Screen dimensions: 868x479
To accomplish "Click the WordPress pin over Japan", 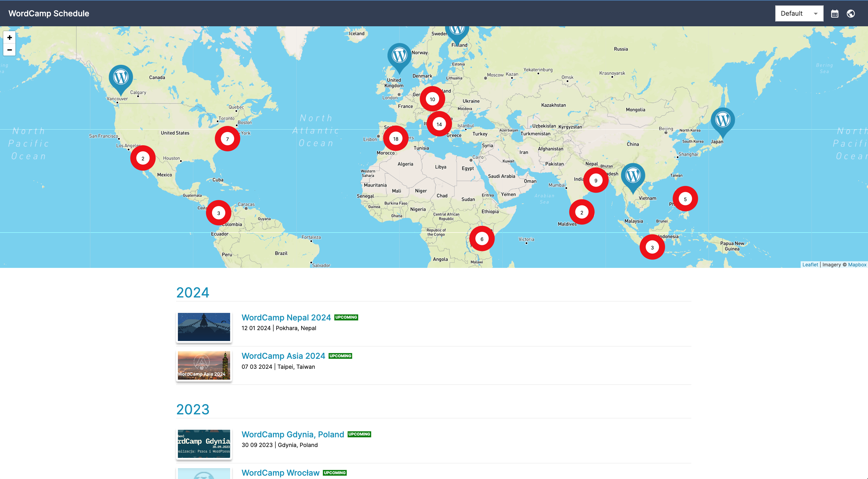I will coord(723,123).
